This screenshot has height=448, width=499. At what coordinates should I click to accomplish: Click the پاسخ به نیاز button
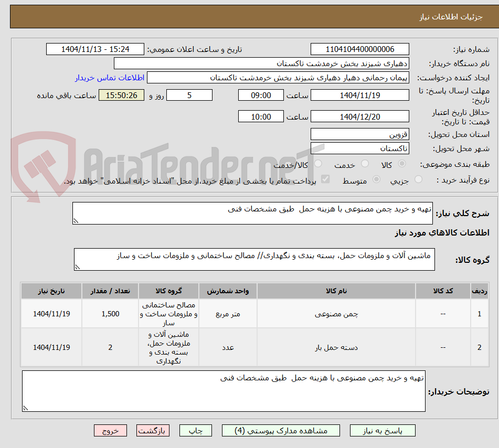coord(383,431)
